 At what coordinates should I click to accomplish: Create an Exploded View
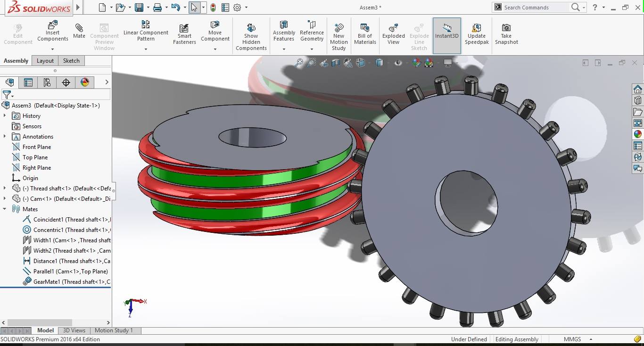(x=394, y=34)
